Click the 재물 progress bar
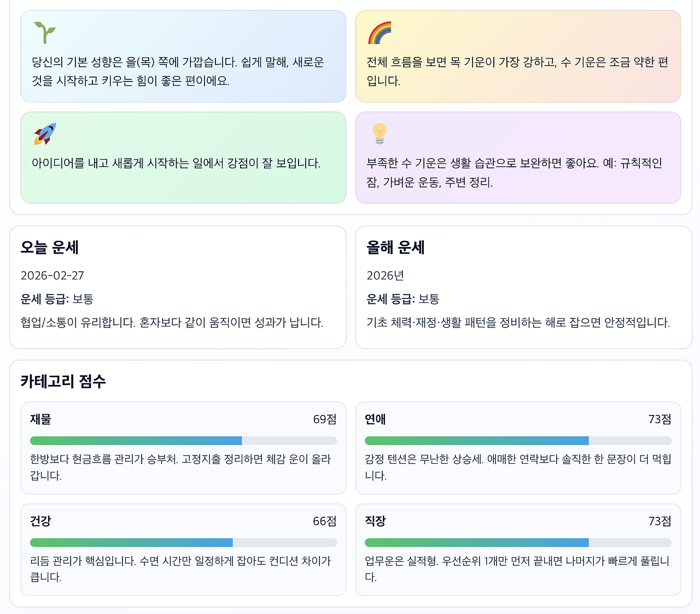The image size is (700, 614). pos(183,440)
